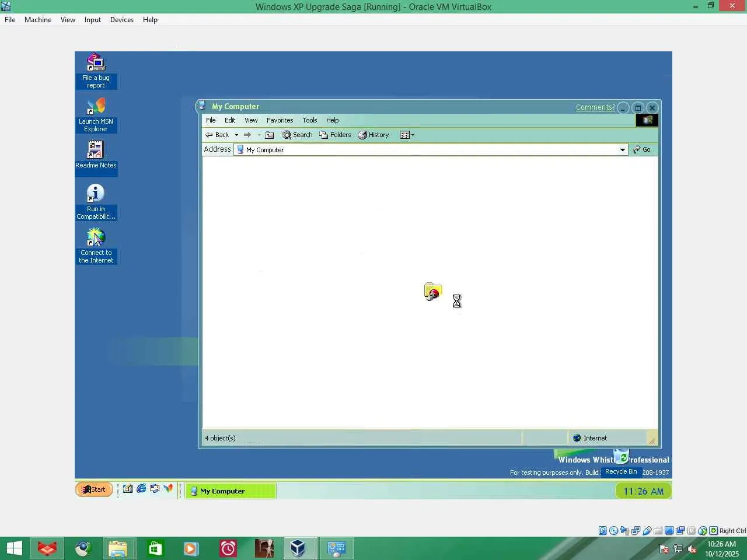Open the VirtualBox View menu

[x=68, y=20]
